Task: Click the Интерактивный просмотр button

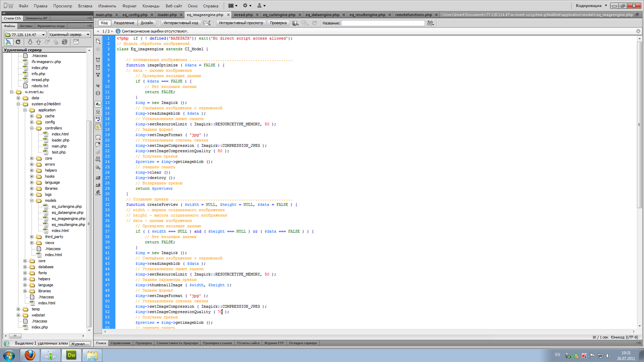Action: (x=241, y=23)
